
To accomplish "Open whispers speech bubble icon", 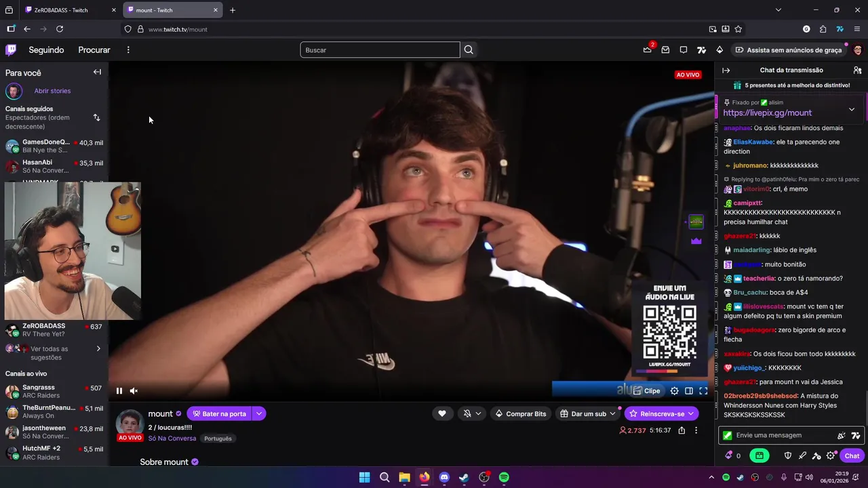I will pyautogui.click(x=684, y=49).
